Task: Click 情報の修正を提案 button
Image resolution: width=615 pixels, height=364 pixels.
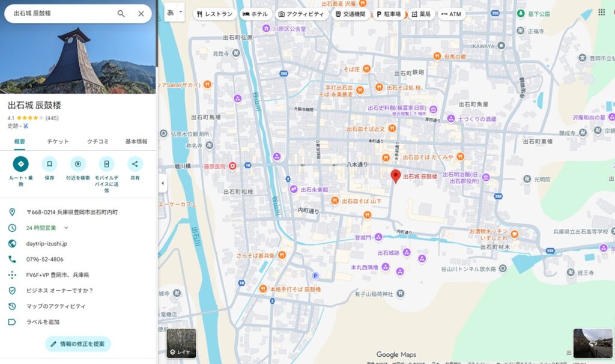Action: tap(77, 344)
